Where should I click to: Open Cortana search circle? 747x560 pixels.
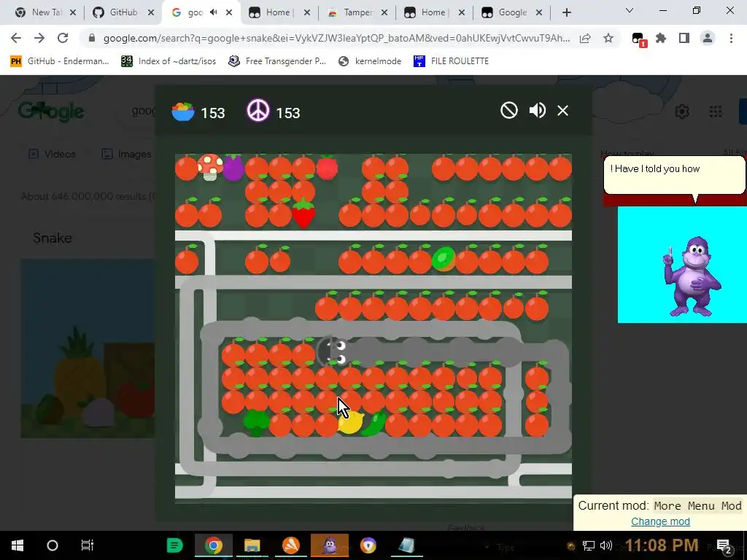53,545
